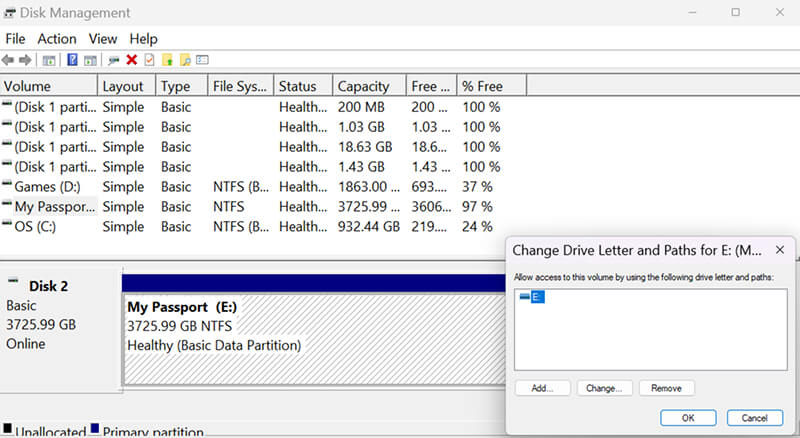Click the red X delete icon
Viewport: 800px width, 438px height.
click(x=132, y=60)
